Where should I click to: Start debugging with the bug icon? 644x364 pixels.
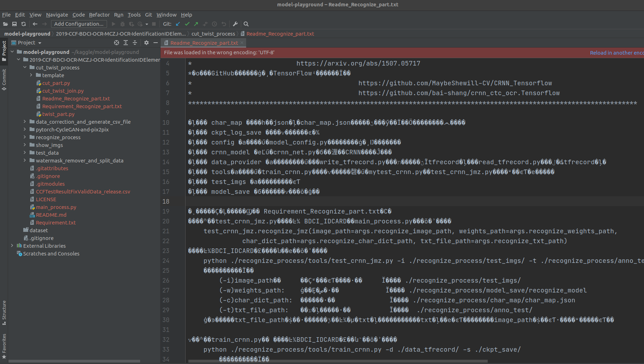pos(122,24)
